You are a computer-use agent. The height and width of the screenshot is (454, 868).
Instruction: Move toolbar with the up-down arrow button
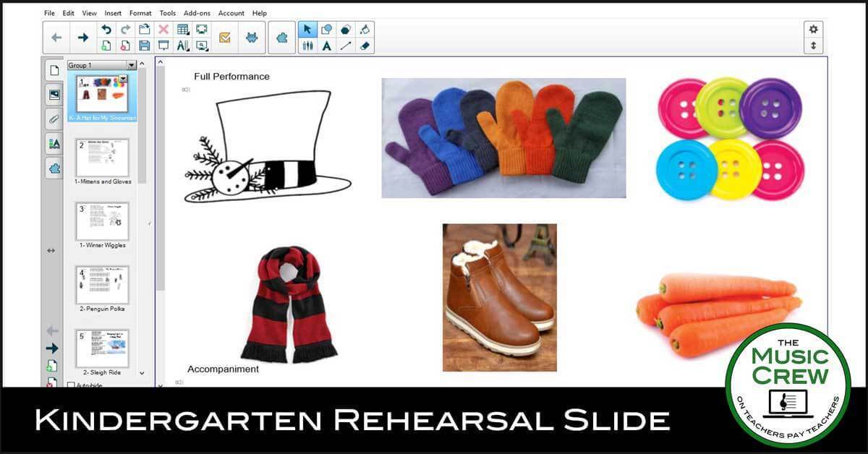[x=814, y=46]
